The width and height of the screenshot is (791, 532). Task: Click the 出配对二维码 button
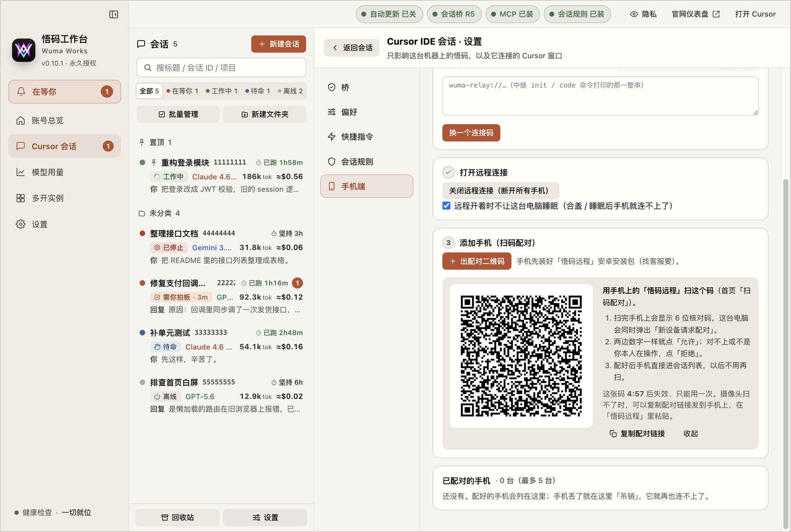(x=477, y=261)
